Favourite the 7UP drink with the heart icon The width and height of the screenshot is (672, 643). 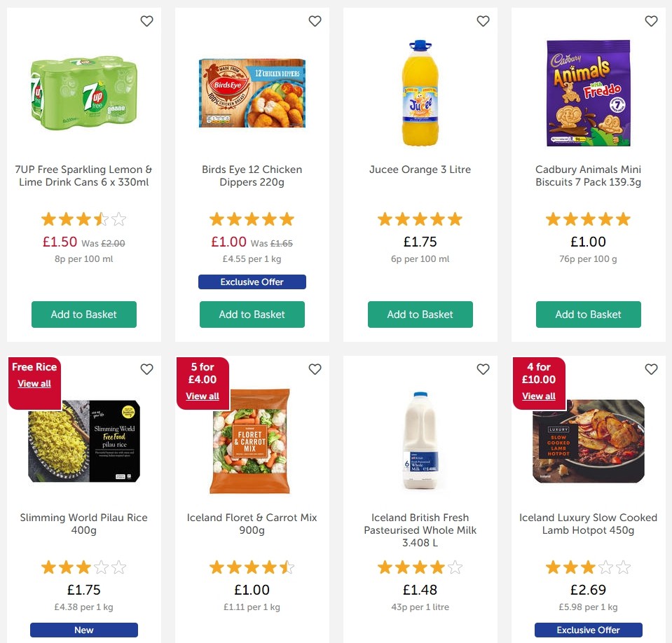point(146,21)
